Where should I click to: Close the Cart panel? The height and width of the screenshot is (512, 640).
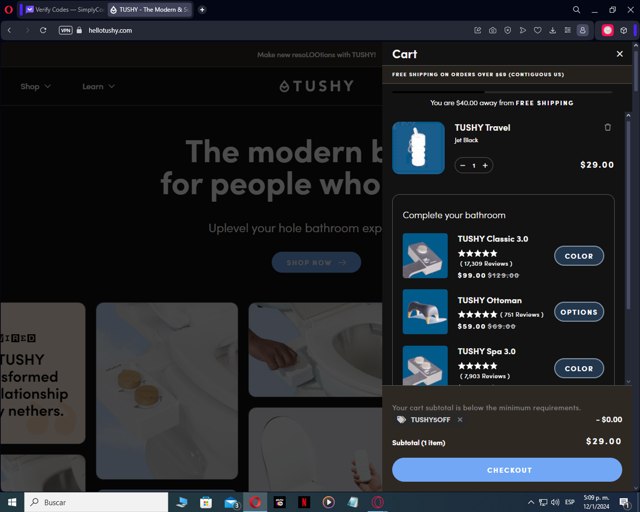coord(619,54)
